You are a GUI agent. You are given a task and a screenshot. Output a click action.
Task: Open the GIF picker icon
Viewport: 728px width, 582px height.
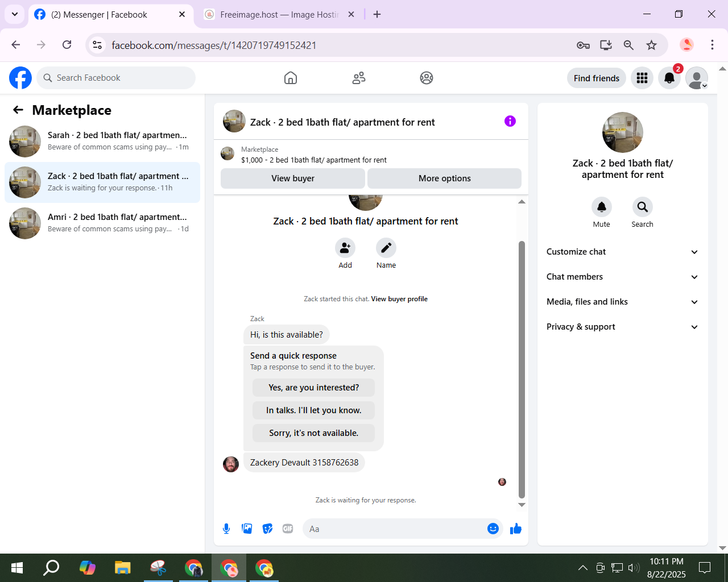tap(288, 529)
